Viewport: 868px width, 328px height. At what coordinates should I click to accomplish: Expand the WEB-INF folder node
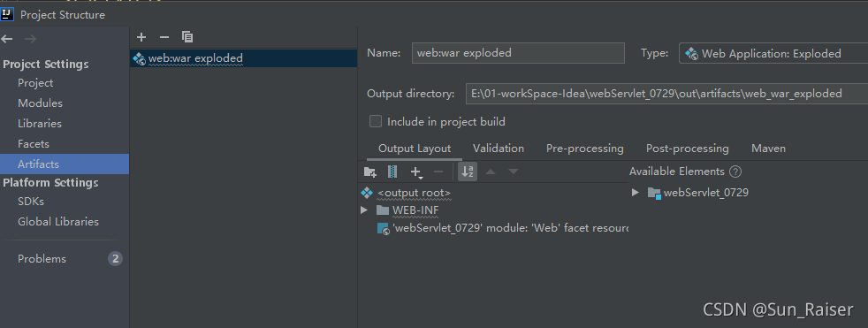(363, 210)
